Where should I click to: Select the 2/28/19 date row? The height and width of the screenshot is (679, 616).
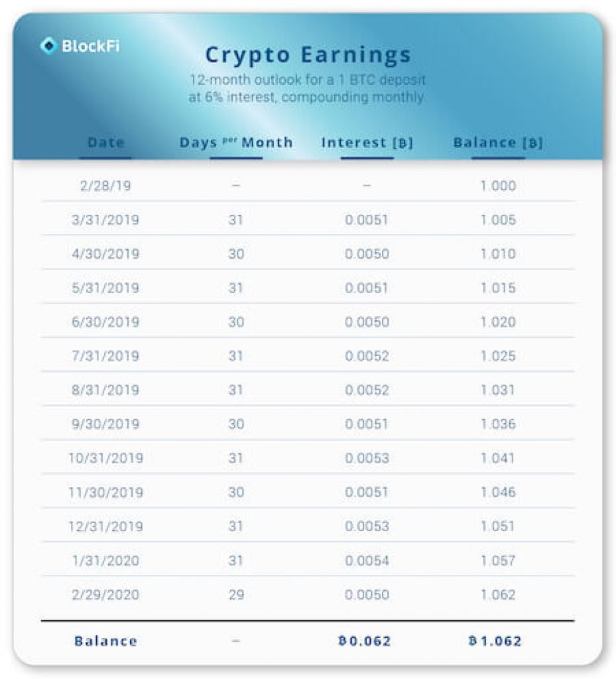[x=308, y=186]
